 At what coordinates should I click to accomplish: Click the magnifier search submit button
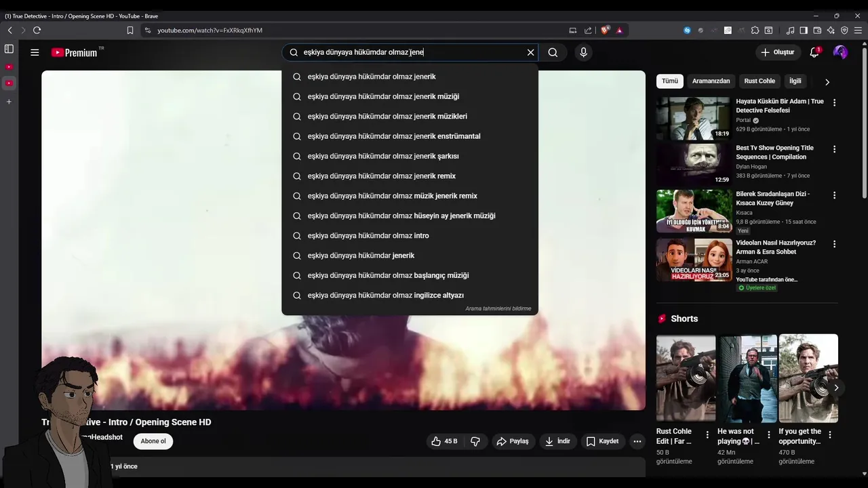[x=553, y=52]
